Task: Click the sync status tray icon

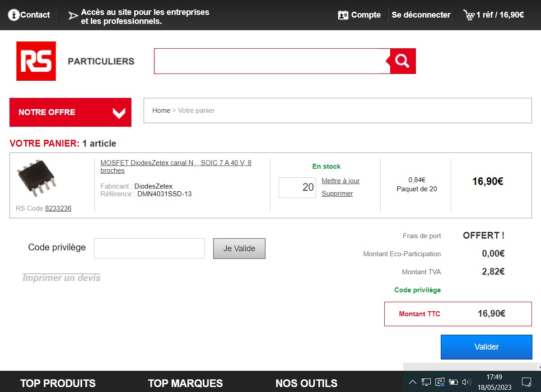Action: [439, 382]
